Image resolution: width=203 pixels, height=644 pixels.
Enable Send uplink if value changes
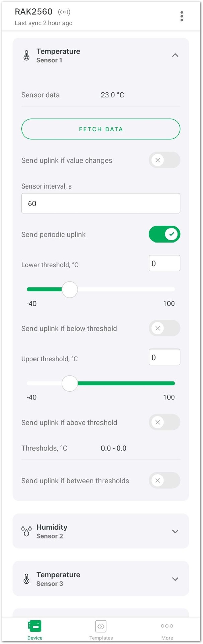(x=164, y=160)
